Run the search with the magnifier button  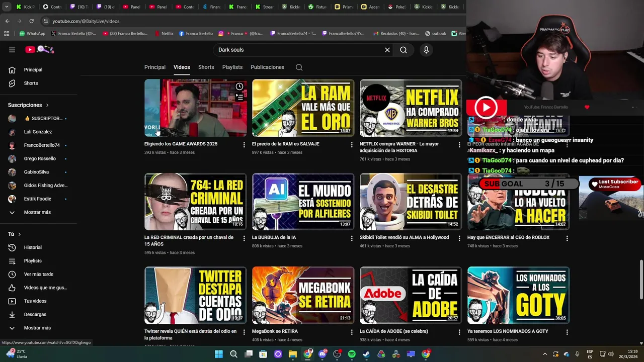(404, 50)
